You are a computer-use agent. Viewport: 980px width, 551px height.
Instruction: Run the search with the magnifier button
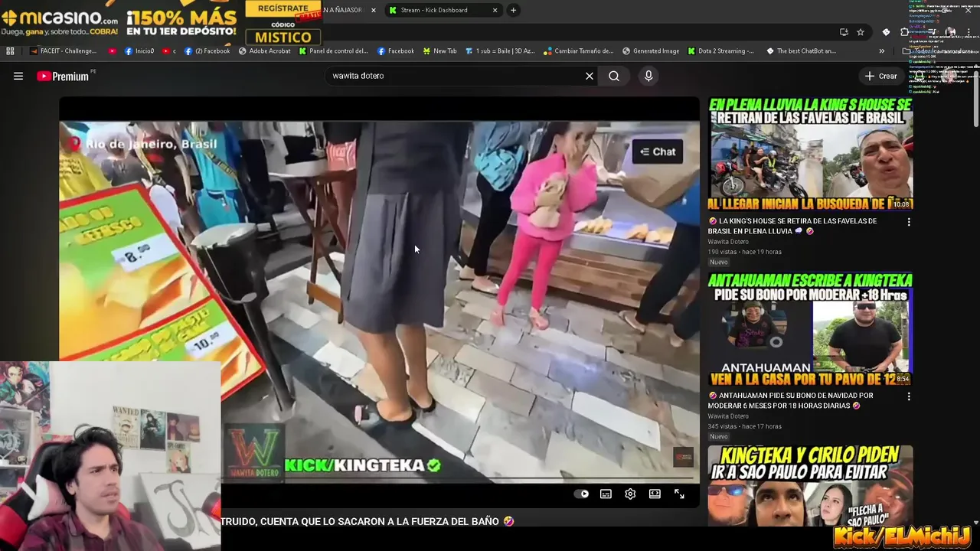coord(614,76)
